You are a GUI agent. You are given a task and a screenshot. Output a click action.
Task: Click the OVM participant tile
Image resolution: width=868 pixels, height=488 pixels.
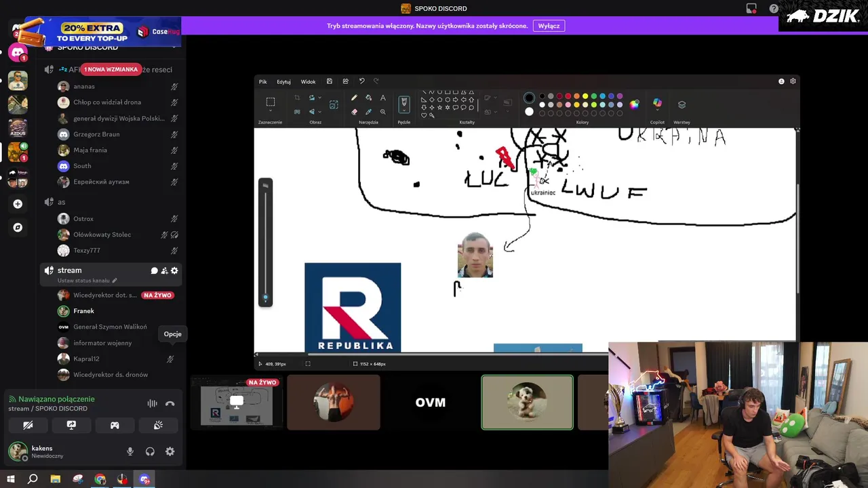coord(431,403)
